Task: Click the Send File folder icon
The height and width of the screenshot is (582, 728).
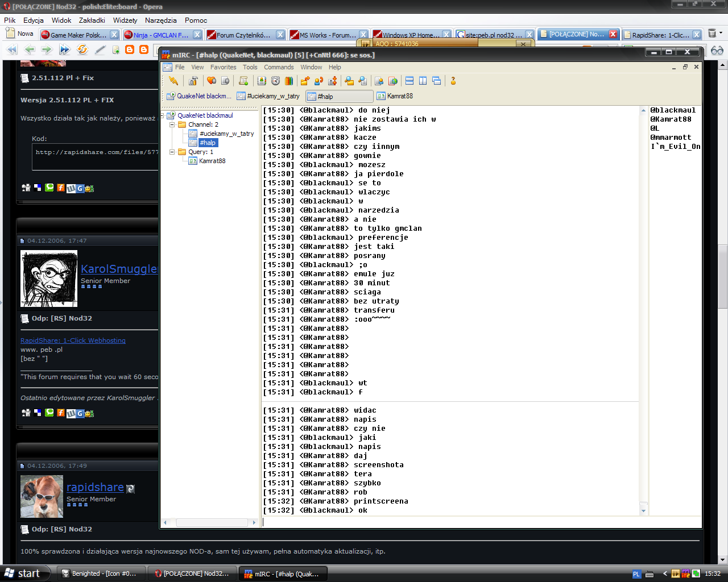Action: pyautogui.click(x=305, y=81)
